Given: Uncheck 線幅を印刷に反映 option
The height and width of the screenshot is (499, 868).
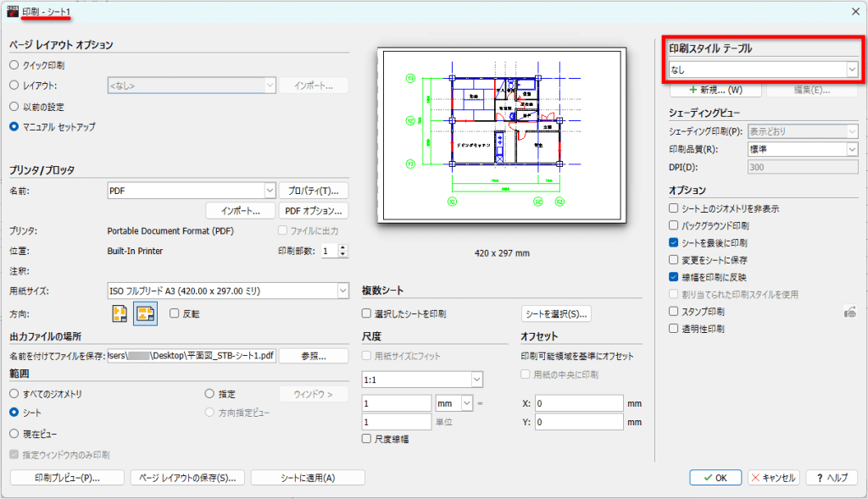Looking at the screenshot, I should click(674, 276).
